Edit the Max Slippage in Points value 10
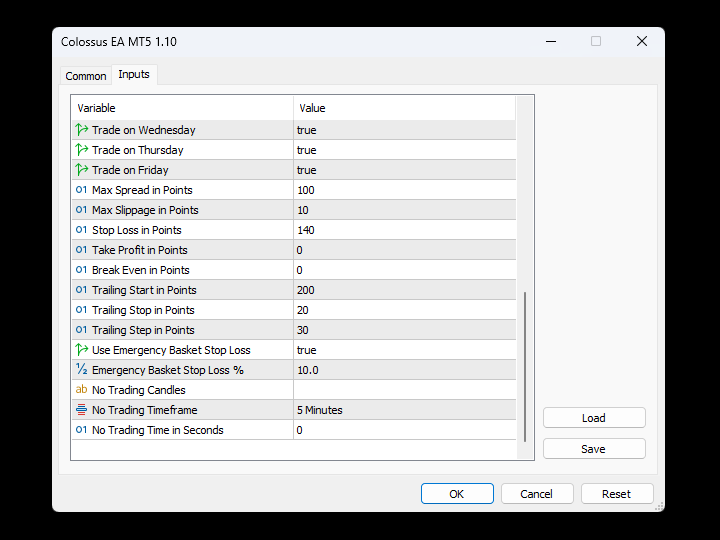This screenshot has height=540, width=720. [405, 210]
